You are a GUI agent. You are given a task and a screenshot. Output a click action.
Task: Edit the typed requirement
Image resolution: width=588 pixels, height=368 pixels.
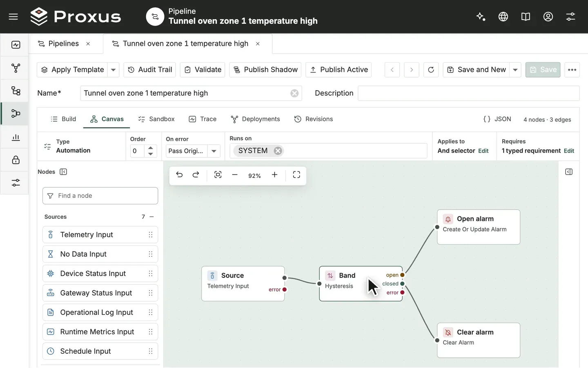click(569, 151)
